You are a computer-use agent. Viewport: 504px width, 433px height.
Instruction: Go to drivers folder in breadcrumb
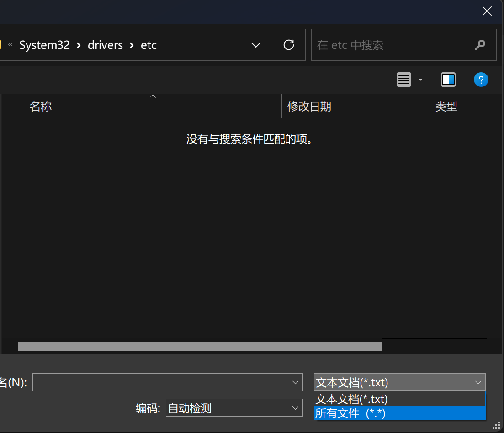(105, 45)
